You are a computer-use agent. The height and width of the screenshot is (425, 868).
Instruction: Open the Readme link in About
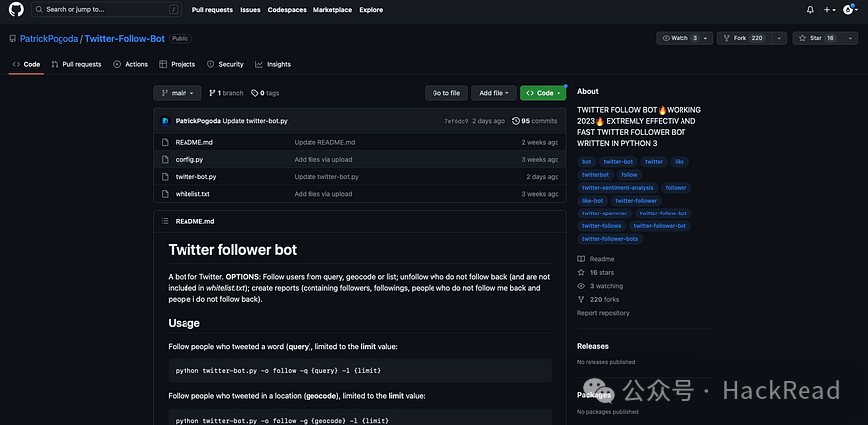596,259
